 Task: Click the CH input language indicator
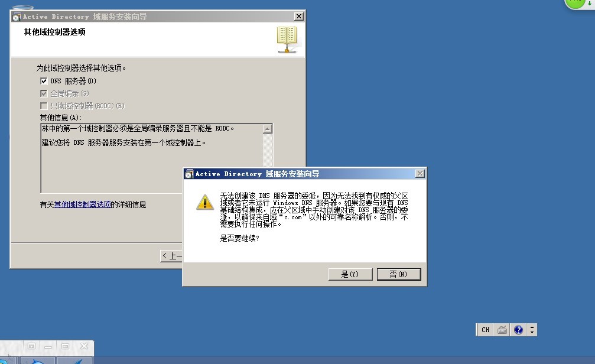pyautogui.click(x=485, y=330)
